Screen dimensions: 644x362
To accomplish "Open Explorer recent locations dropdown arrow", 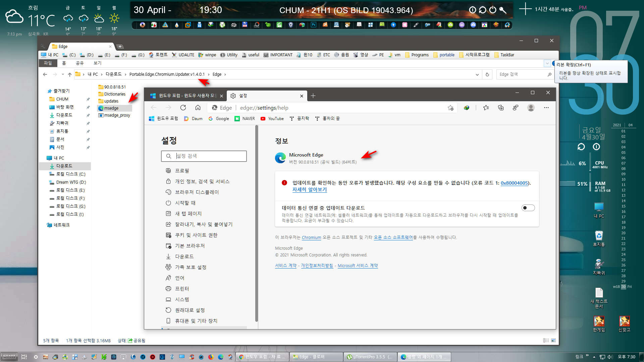I will [x=63, y=74].
